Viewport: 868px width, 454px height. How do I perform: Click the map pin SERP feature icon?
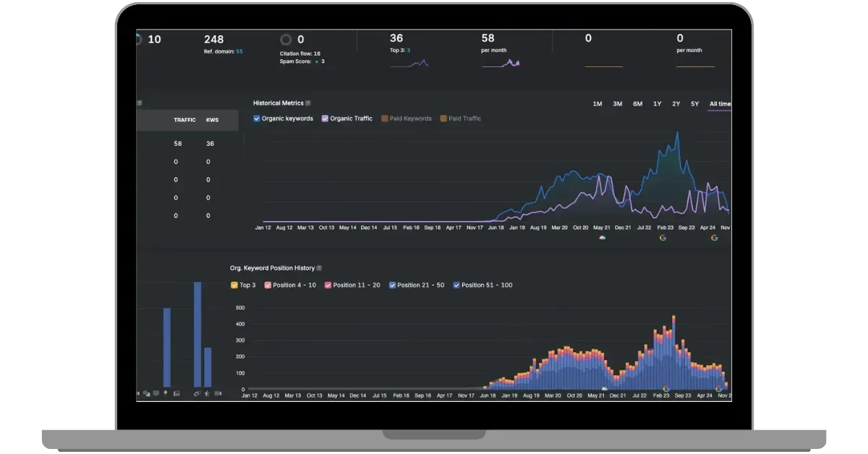tap(166, 393)
